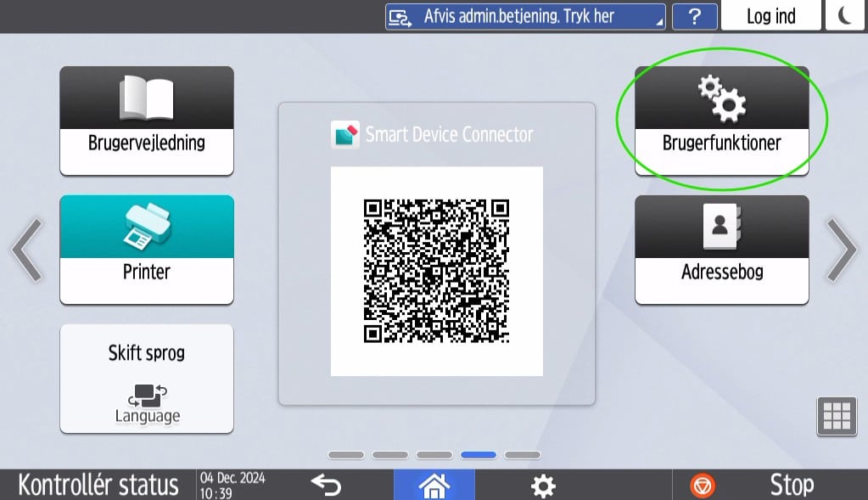Viewport: 868px width, 500px height.
Task: Select the last page indicator dot
Action: click(x=522, y=455)
